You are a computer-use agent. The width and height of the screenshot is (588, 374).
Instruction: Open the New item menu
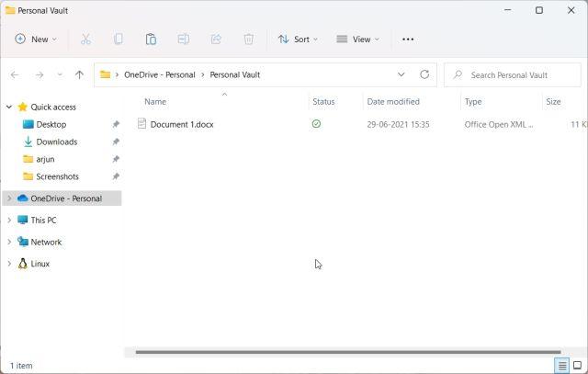(36, 39)
